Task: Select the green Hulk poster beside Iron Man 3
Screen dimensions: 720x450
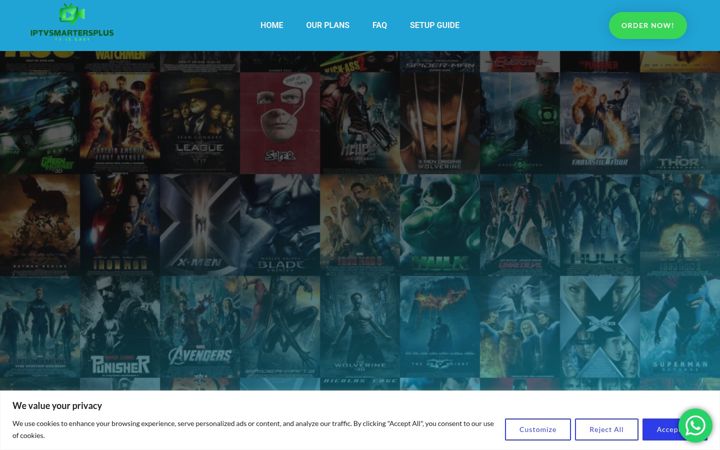Action: 439,225
